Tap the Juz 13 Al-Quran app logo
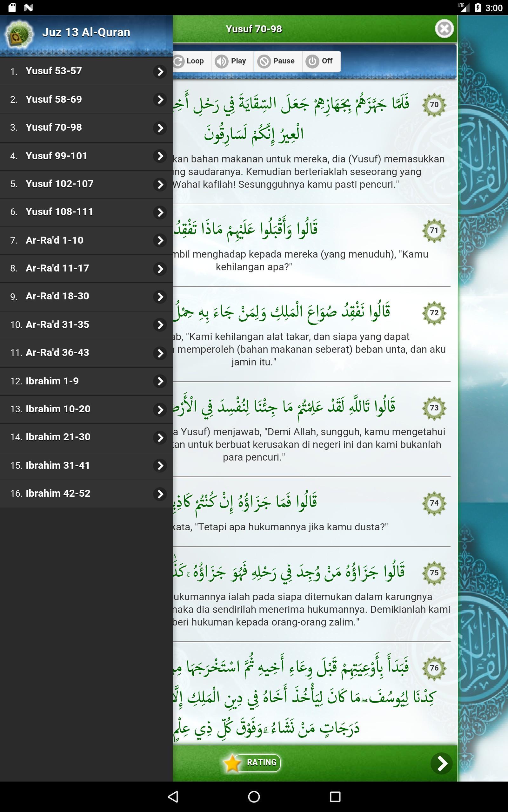508x812 pixels. [19, 34]
